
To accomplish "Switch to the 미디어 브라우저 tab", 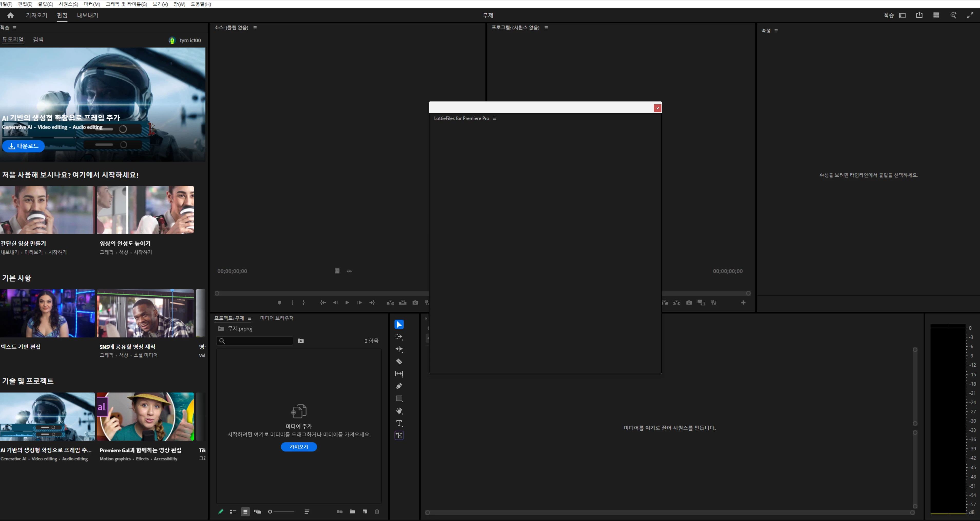I will (277, 318).
